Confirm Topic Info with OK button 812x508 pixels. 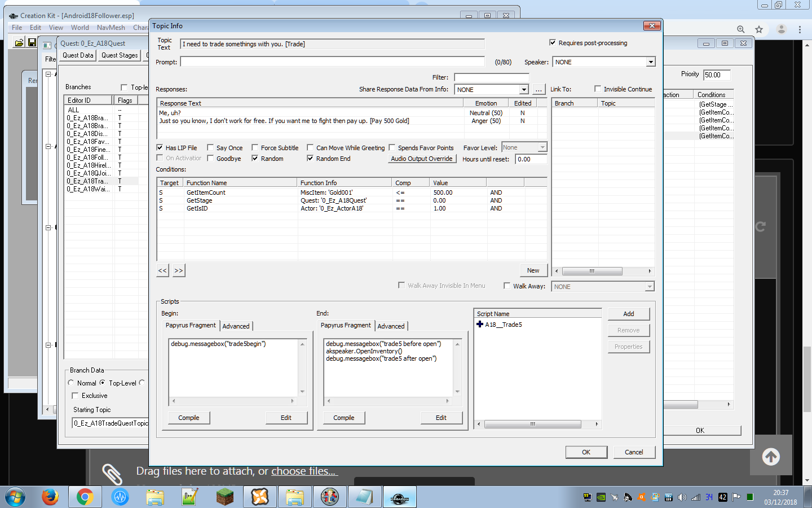[x=586, y=452]
